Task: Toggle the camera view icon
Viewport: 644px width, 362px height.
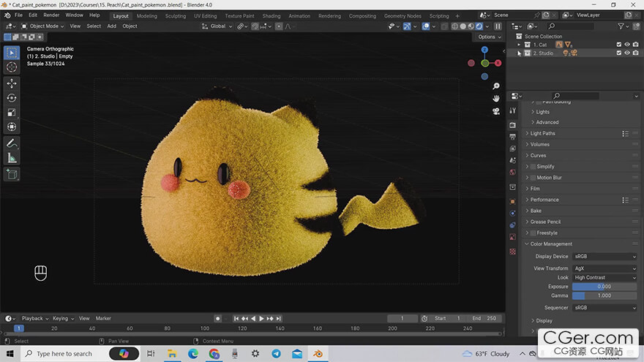Action: [496, 111]
